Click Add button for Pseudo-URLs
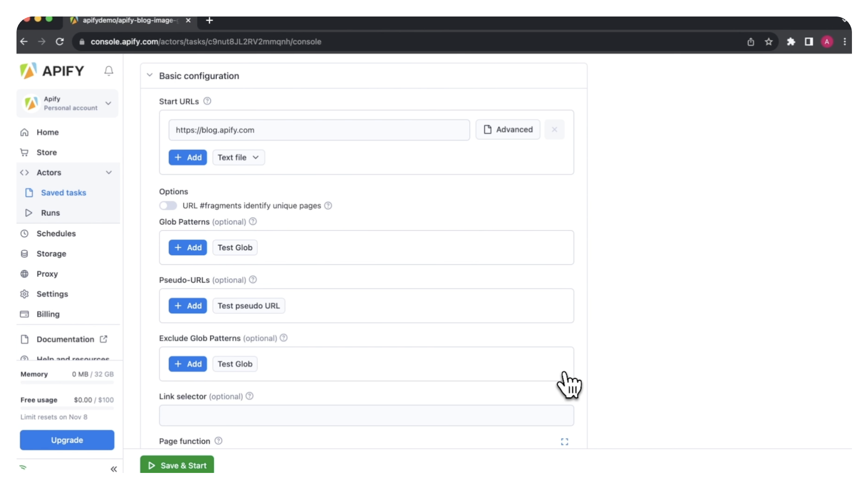The height and width of the screenshot is (489, 868). (x=188, y=305)
